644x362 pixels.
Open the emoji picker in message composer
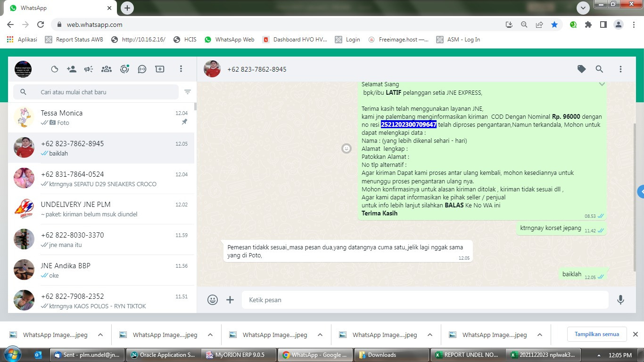click(213, 300)
